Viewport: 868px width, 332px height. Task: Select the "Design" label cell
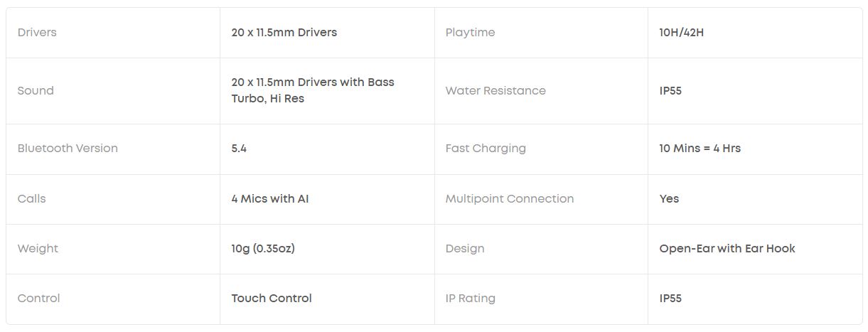pyautogui.click(x=464, y=249)
